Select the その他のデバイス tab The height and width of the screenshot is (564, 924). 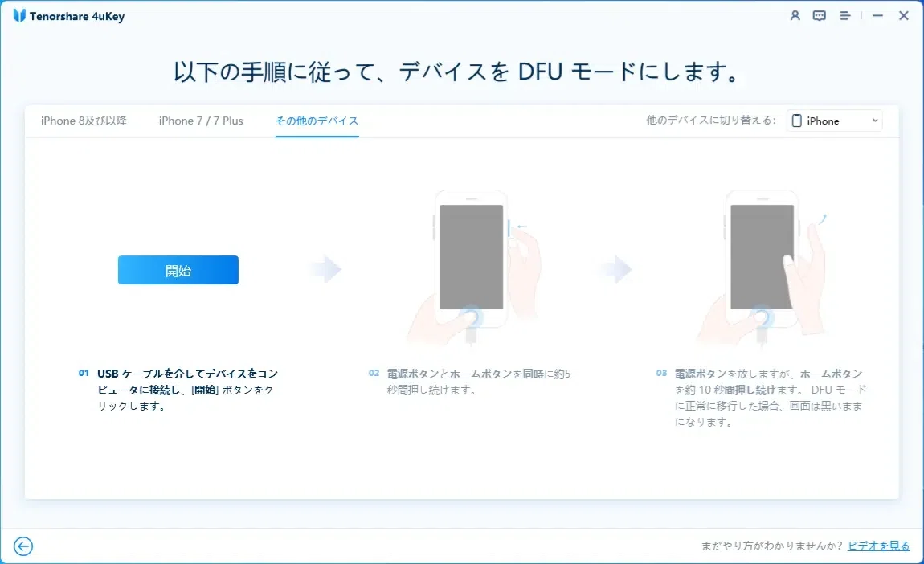pos(317,121)
